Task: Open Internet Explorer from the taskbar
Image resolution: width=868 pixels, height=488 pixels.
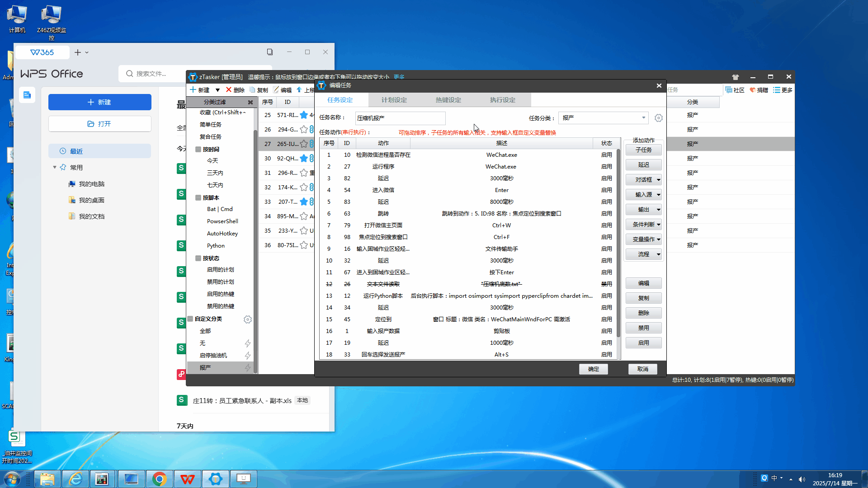Action: [x=75, y=479]
